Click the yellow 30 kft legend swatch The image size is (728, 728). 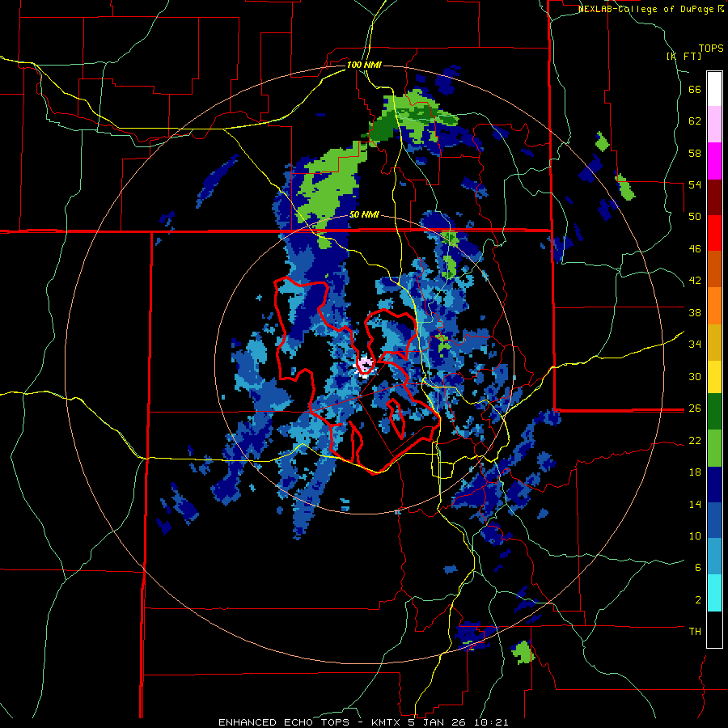714,377
